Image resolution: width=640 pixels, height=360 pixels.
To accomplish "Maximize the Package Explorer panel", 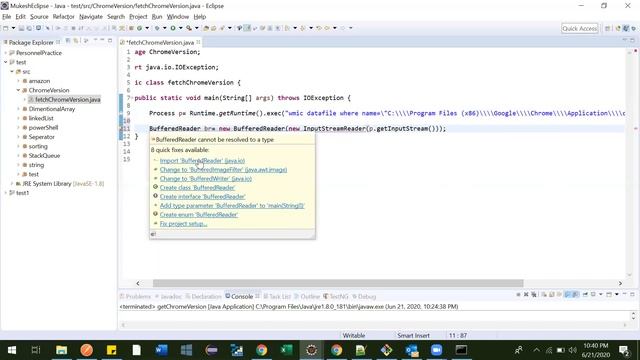I will tap(110, 40).
